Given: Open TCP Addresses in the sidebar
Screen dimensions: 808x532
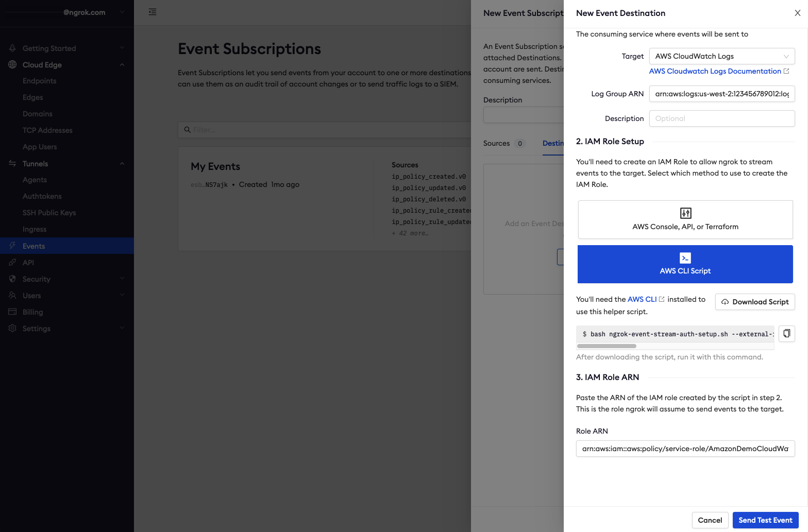Looking at the screenshot, I should [47, 130].
